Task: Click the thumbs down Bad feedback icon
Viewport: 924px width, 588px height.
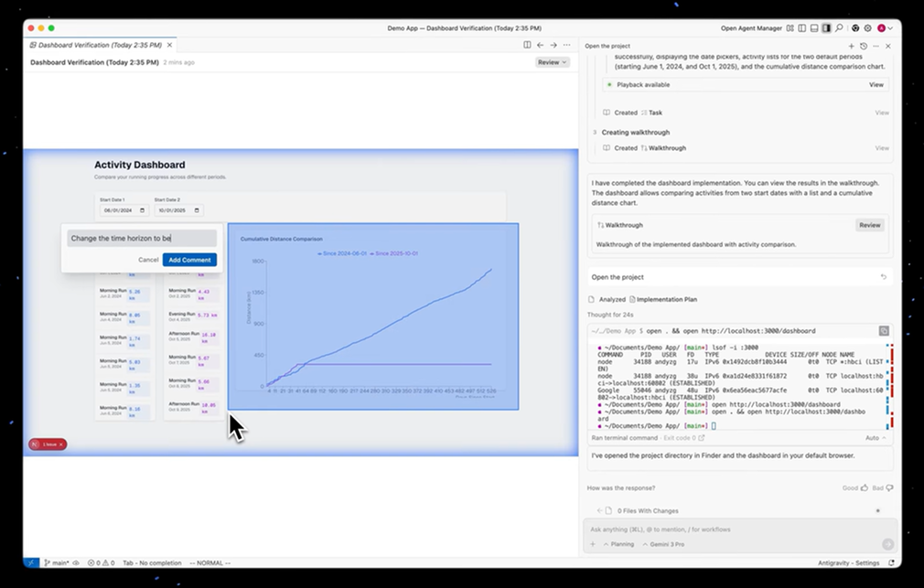Action: coord(889,488)
